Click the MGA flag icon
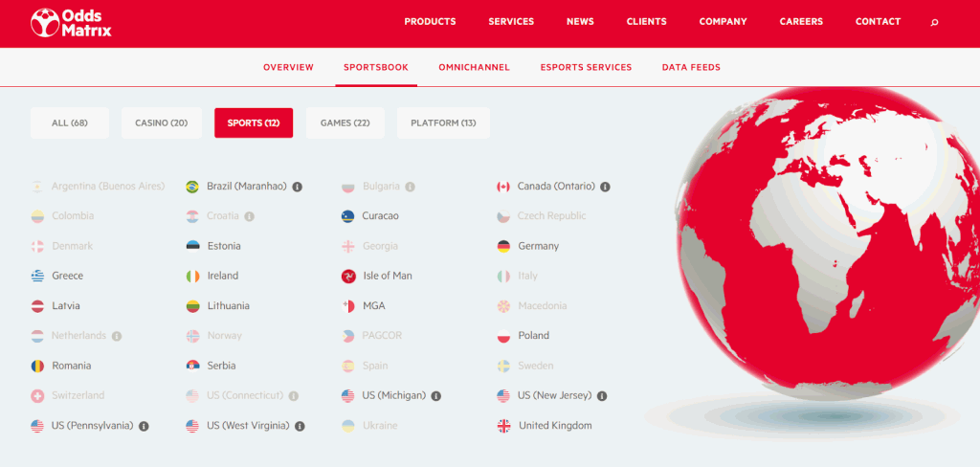 click(348, 306)
